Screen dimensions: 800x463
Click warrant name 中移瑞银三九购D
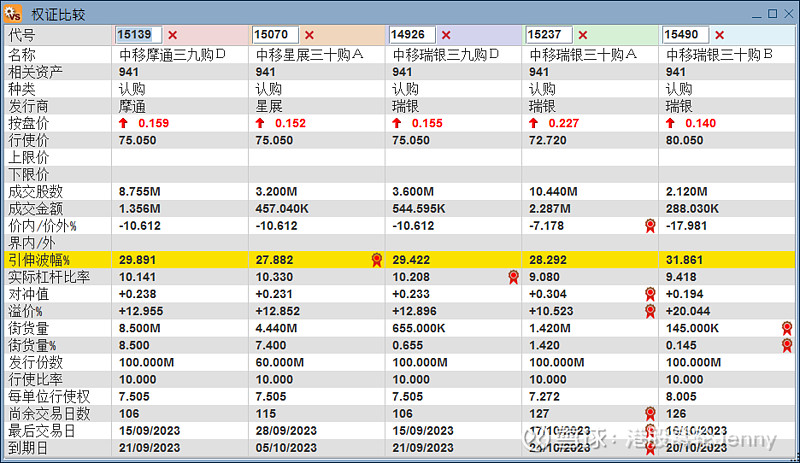pos(446,55)
